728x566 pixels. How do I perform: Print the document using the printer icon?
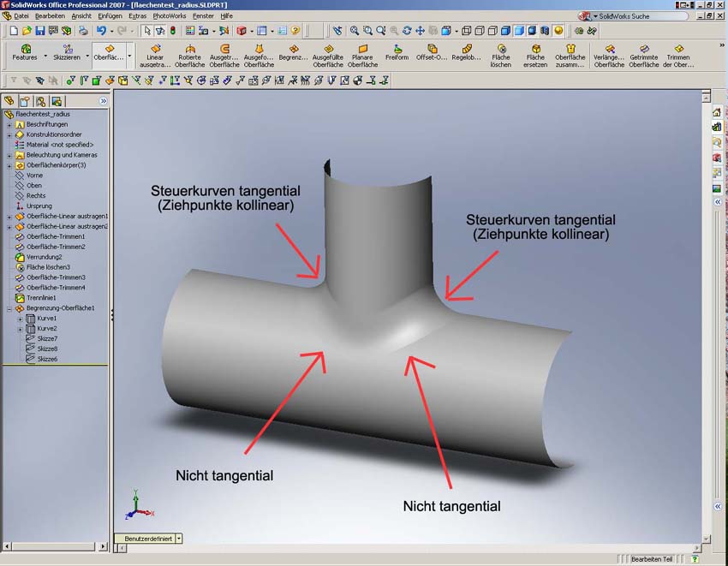[x=83, y=31]
